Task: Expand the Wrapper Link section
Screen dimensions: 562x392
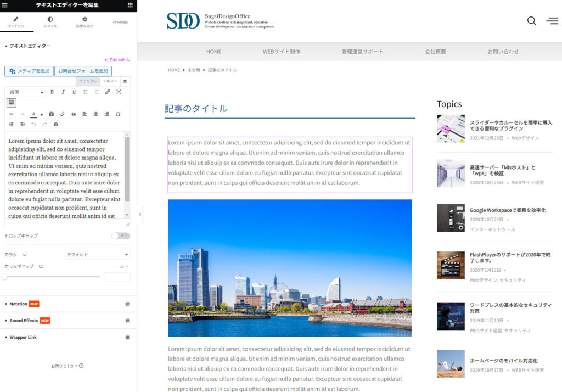Action: [x=23, y=337]
